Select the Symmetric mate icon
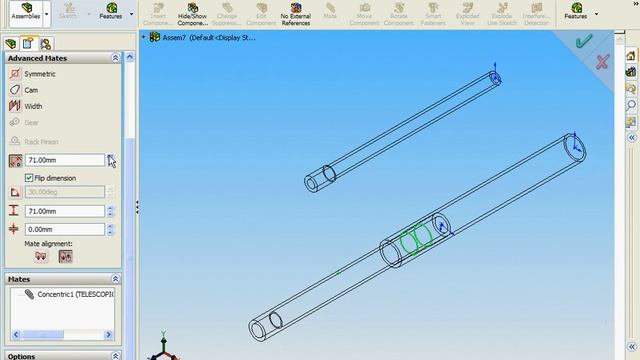 coord(15,74)
